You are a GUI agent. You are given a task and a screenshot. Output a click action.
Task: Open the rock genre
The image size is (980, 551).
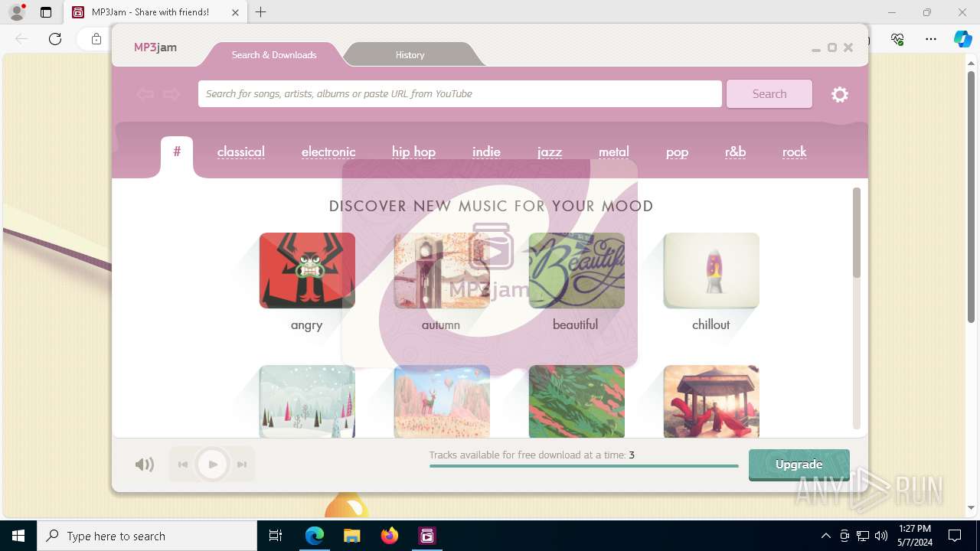pos(795,152)
